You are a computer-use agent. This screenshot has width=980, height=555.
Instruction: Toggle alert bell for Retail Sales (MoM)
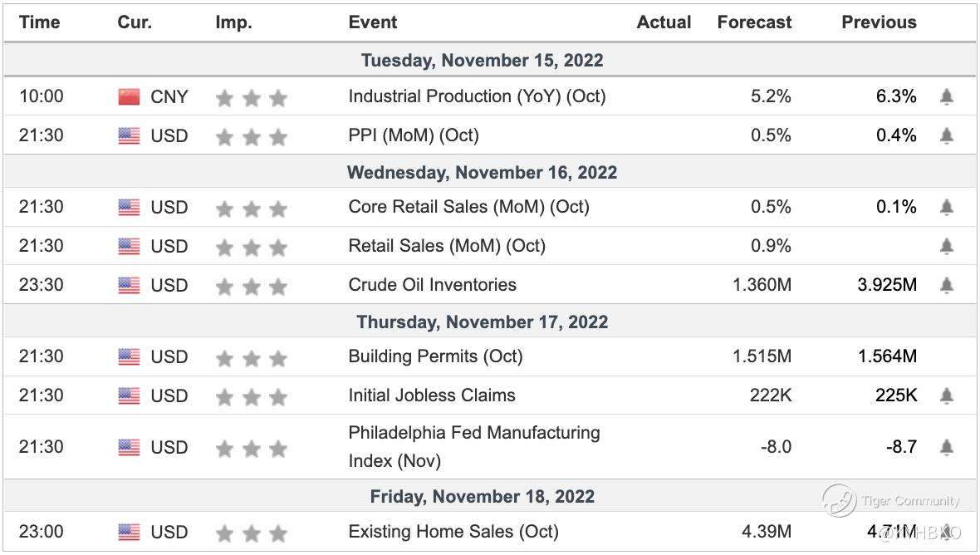(x=946, y=247)
